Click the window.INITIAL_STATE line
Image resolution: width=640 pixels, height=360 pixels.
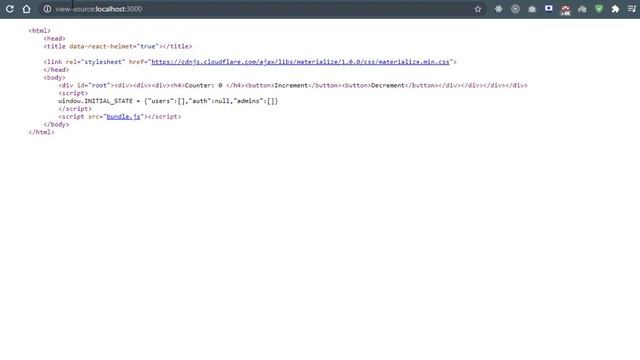coord(168,101)
